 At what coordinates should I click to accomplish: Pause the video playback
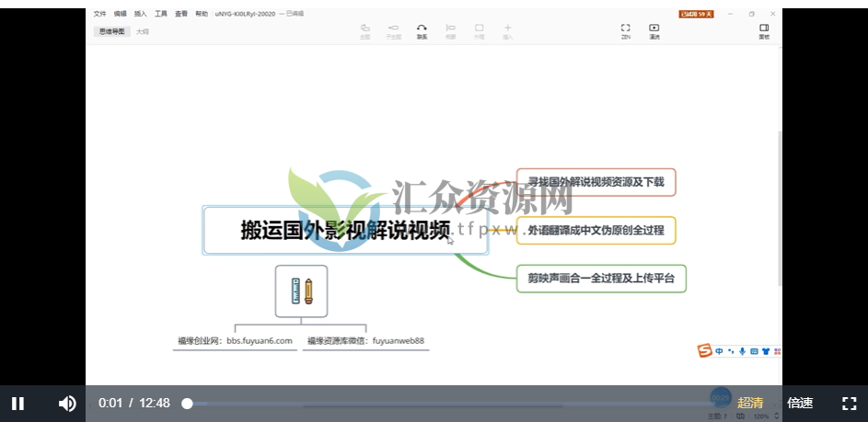coord(17,404)
